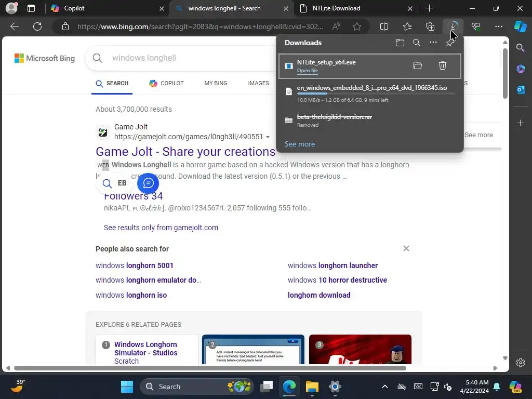Viewport: 532px width, 399px height.
Task: Open the IMAGES results tab
Action: [258, 83]
